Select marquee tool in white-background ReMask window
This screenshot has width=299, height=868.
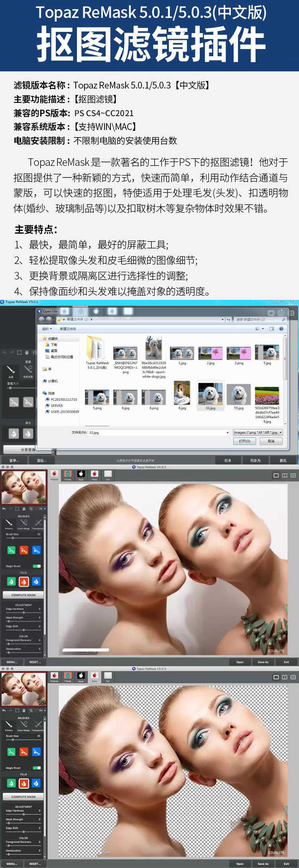(17, 509)
